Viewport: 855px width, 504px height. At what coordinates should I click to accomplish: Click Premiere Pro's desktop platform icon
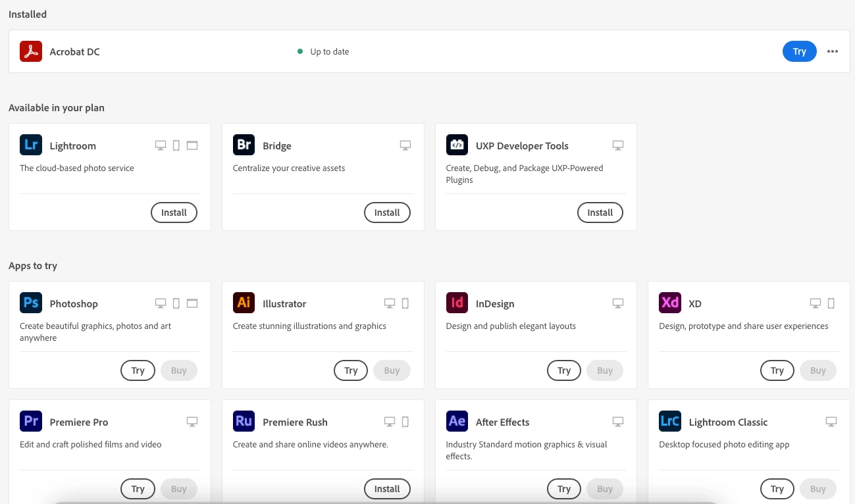[x=192, y=422]
